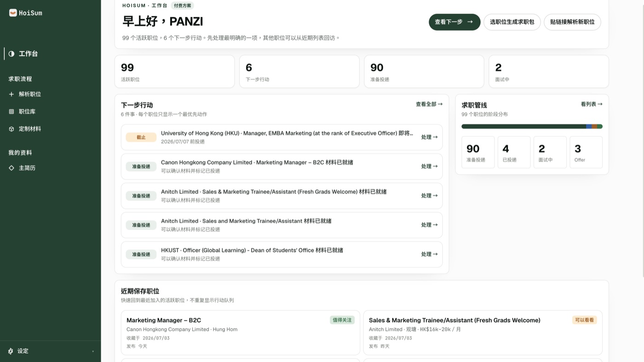Open 解析职位 in the sidebar

click(x=51, y=94)
